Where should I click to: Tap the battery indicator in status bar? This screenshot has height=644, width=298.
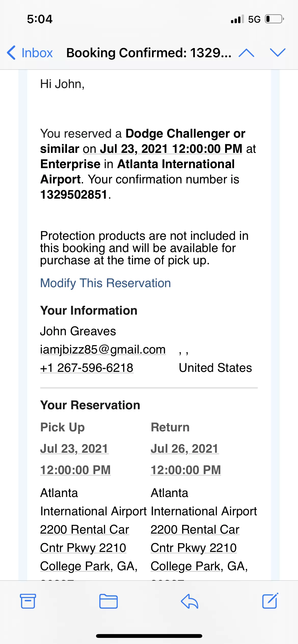pos(274,19)
